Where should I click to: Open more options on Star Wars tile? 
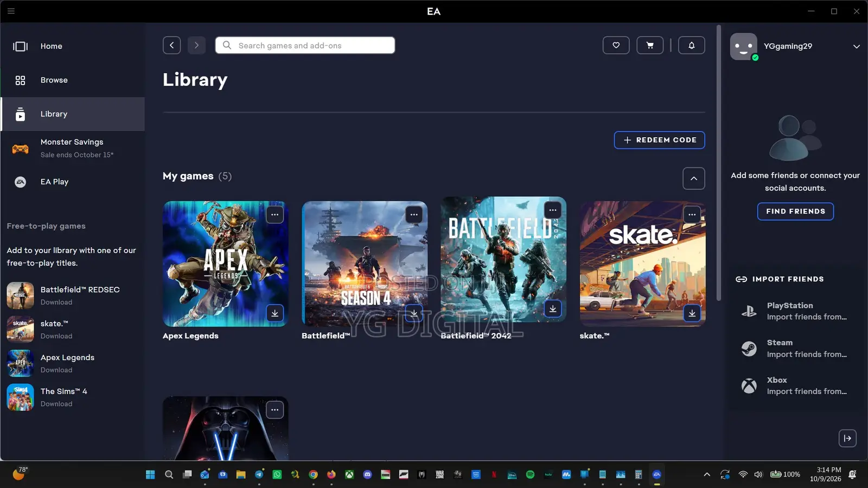pos(275,410)
